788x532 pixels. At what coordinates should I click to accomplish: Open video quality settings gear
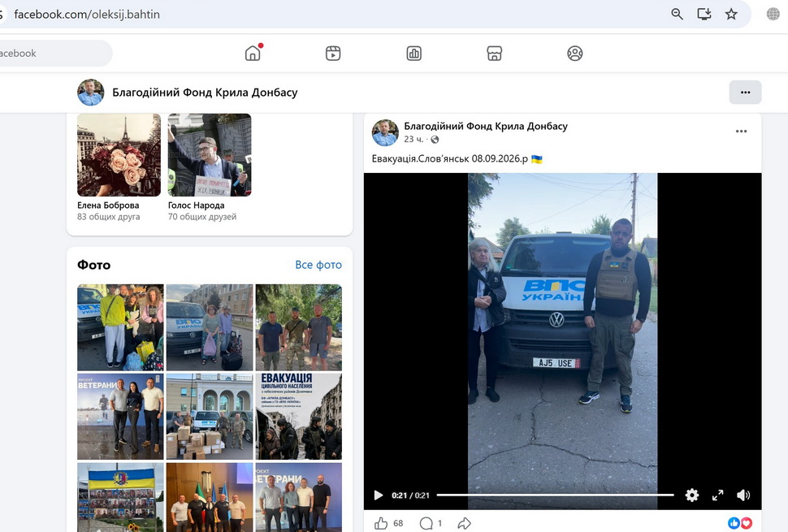(x=692, y=495)
